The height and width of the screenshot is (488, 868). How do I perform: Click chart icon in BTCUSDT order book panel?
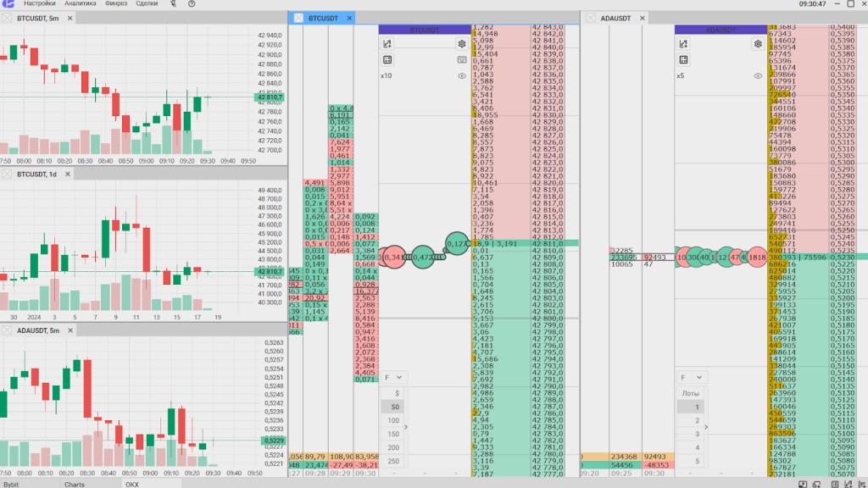coord(387,44)
